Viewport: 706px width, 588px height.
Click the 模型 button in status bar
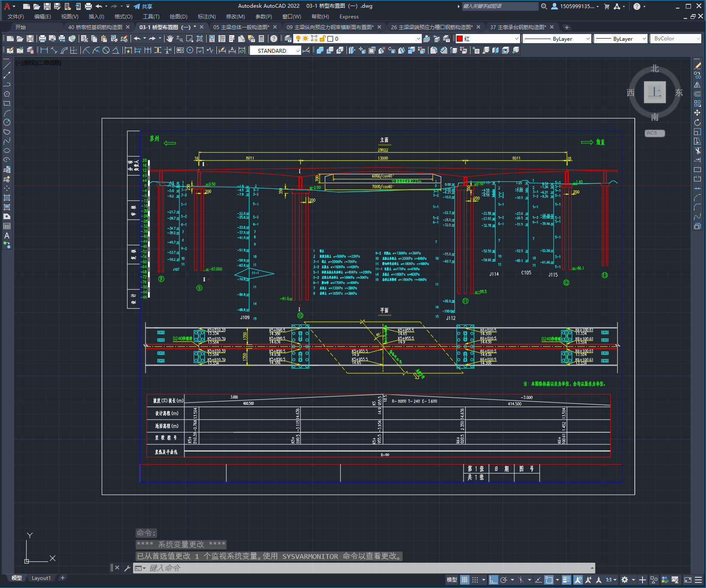coord(452,580)
